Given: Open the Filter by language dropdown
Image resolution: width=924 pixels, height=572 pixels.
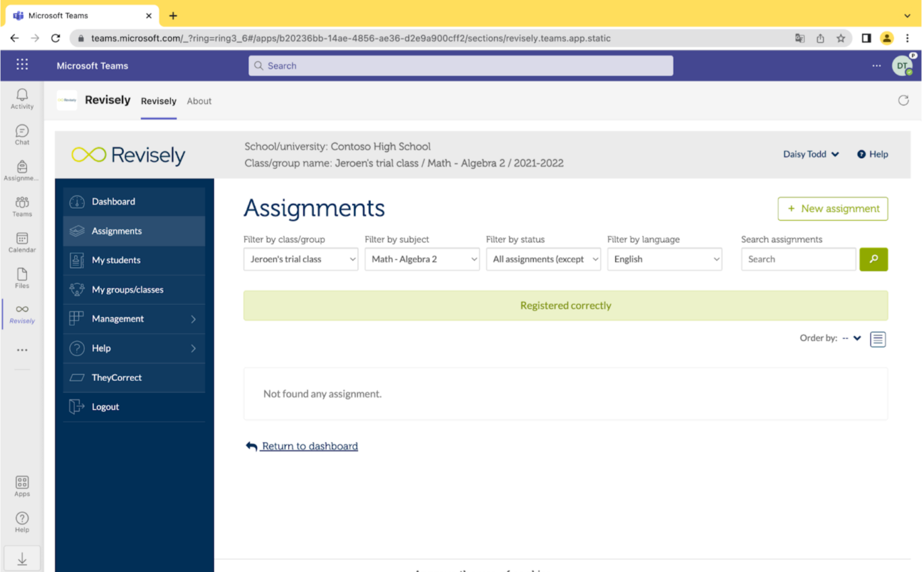Looking at the screenshot, I should pos(664,259).
